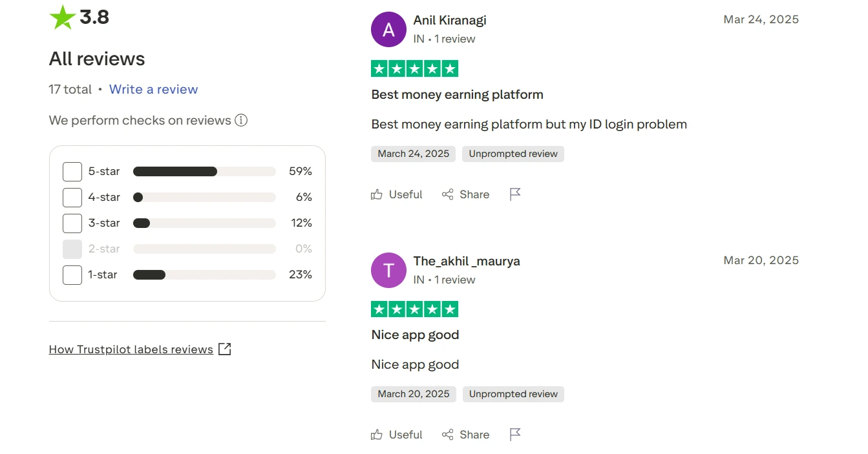Click the Share icon under Anil Kiranagi's review
868x454 pixels.
447,194
